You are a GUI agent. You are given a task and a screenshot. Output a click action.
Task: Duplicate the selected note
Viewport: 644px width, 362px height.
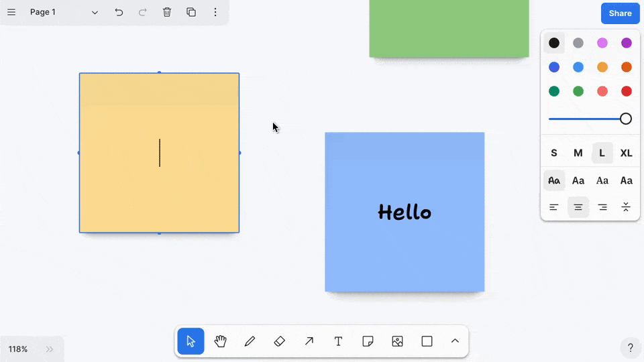(191, 12)
